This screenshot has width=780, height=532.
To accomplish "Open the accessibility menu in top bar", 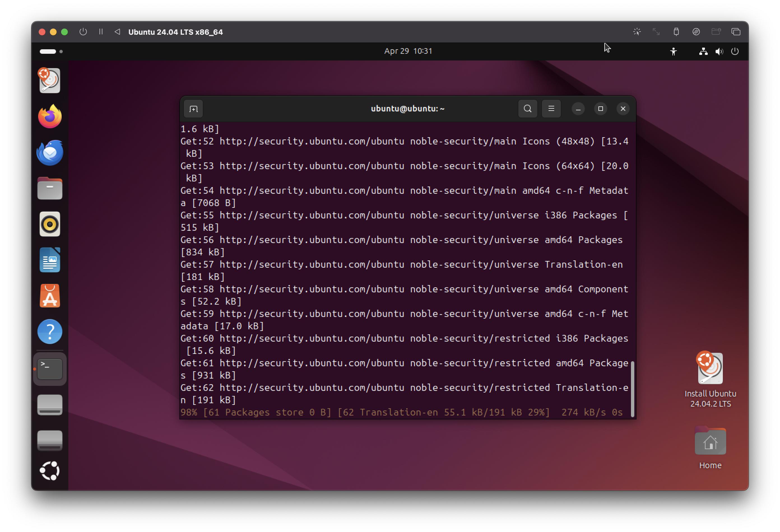I will point(673,51).
